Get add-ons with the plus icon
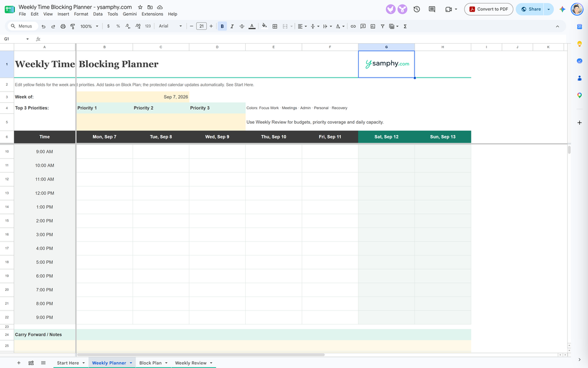588x368 pixels. [579, 123]
